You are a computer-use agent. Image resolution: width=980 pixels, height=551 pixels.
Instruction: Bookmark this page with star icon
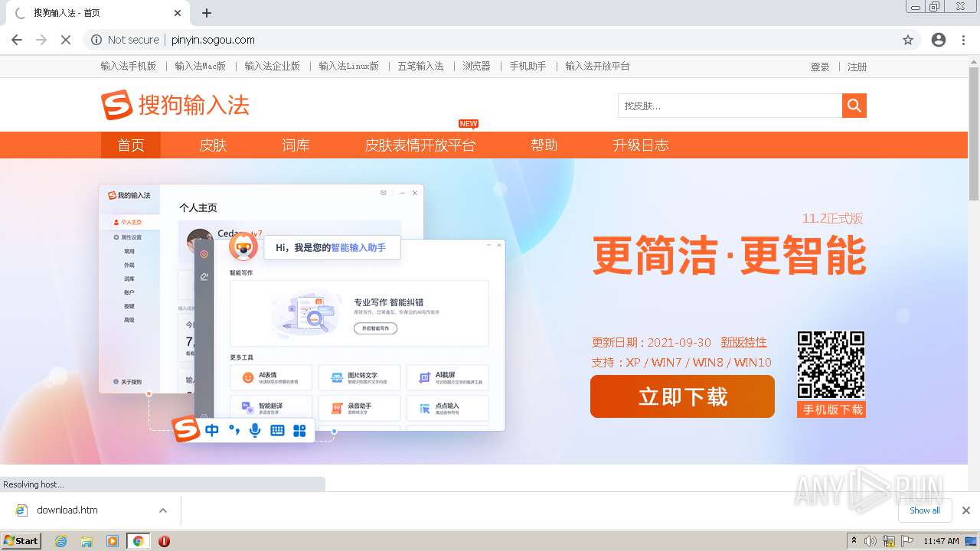(908, 40)
